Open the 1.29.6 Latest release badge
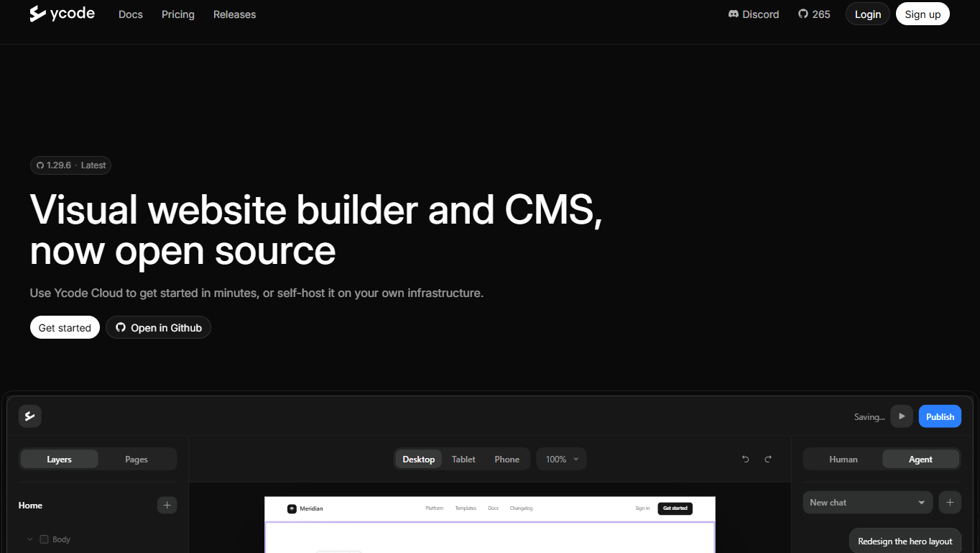 tap(70, 165)
